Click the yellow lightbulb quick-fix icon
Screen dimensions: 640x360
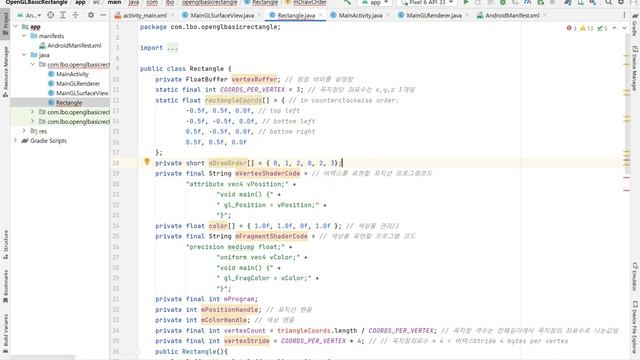pyautogui.click(x=147, y=162)
